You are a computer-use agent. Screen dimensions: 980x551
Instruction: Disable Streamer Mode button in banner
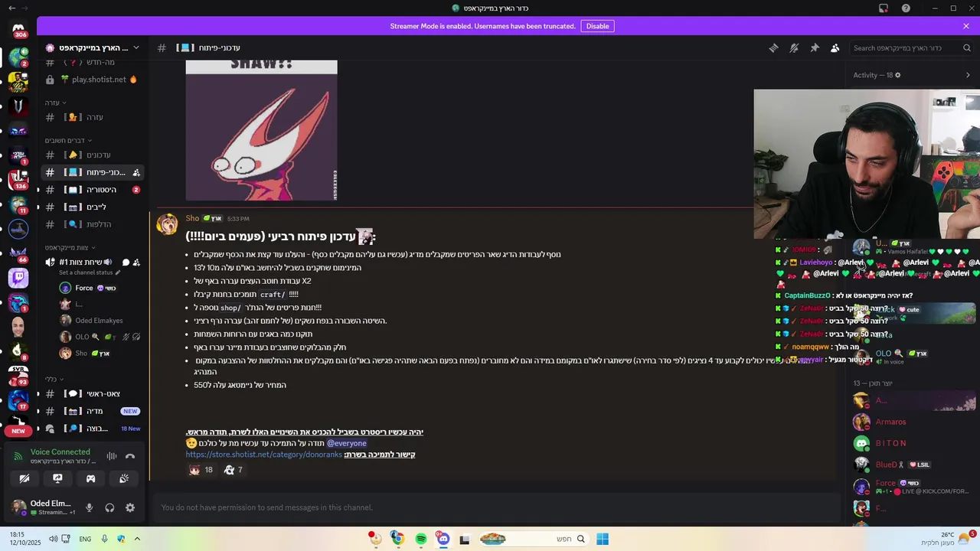[597, 26]
